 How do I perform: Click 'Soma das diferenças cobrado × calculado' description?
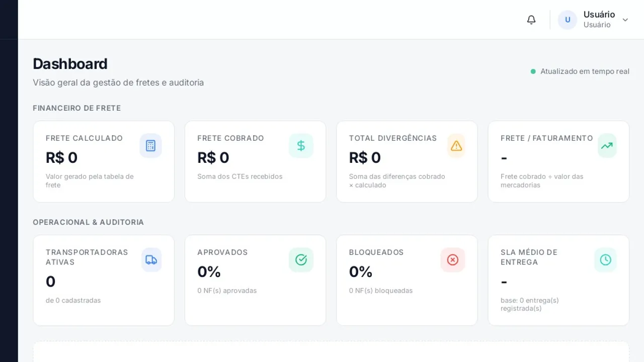(x=397, y=180)
